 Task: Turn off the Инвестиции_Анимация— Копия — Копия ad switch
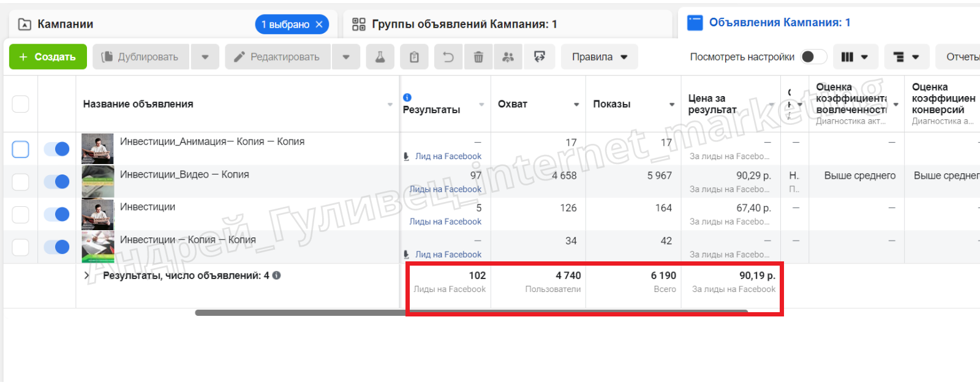click(57, 149)
